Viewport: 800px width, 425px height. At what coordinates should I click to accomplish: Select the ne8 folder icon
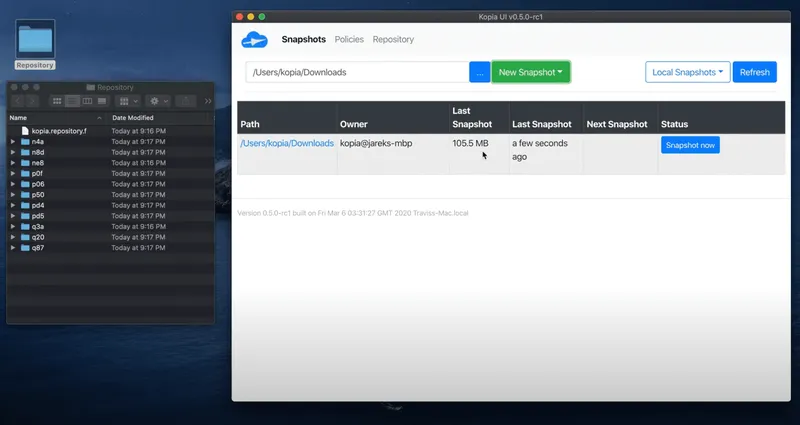[x=26, y=163]
